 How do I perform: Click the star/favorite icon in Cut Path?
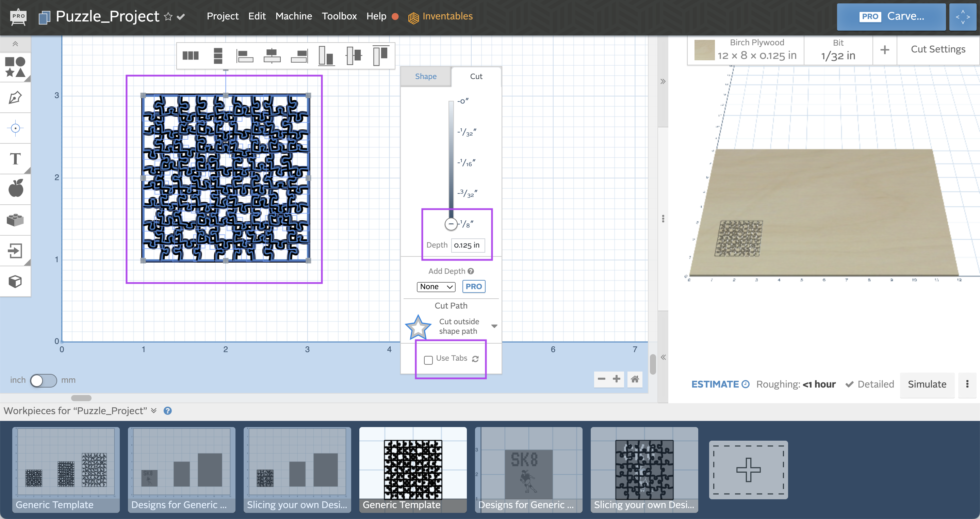pos(418,327)
